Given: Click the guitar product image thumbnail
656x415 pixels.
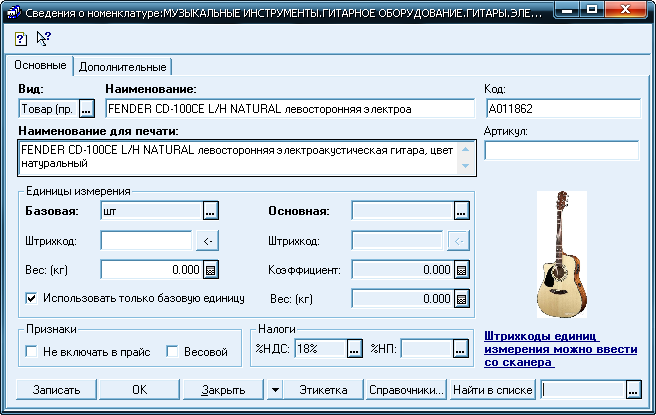Looking at the screenshot, I should coord(562,254).
